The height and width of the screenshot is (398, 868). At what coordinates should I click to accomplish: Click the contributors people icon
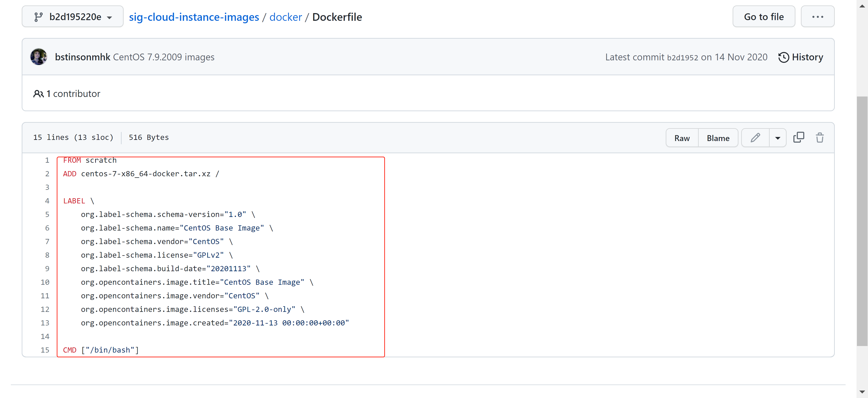[x=38, y=94]
